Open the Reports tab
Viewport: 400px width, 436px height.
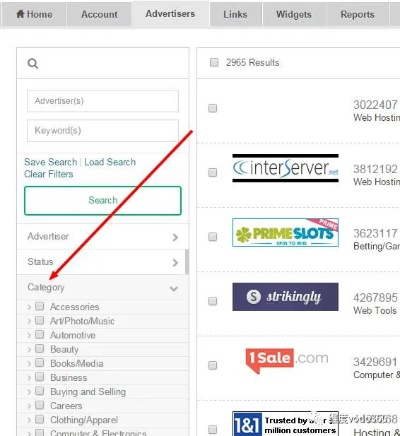[x=357, y=14]
